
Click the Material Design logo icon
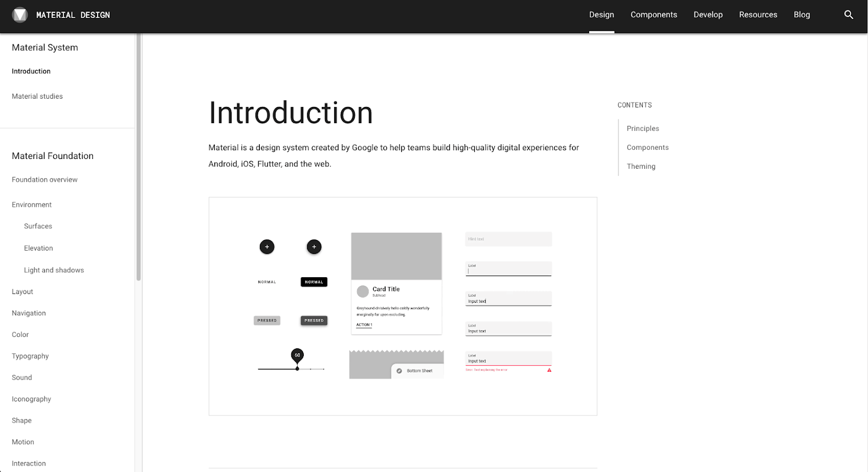(x=20, y=15)
